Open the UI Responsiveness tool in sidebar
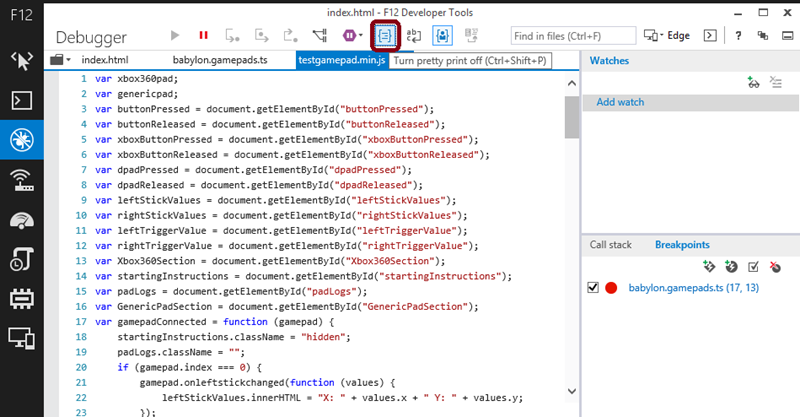This screenshot has height=417, width=800. coord(22,259)
